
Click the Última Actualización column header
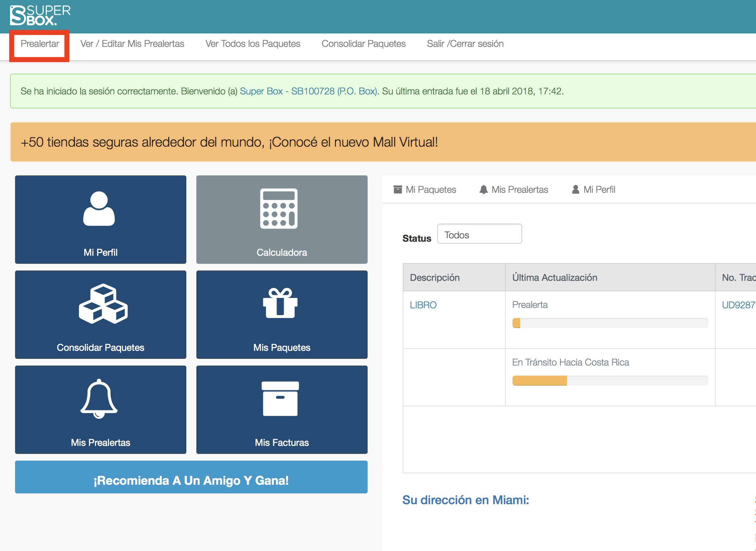(x=610, y=278)
